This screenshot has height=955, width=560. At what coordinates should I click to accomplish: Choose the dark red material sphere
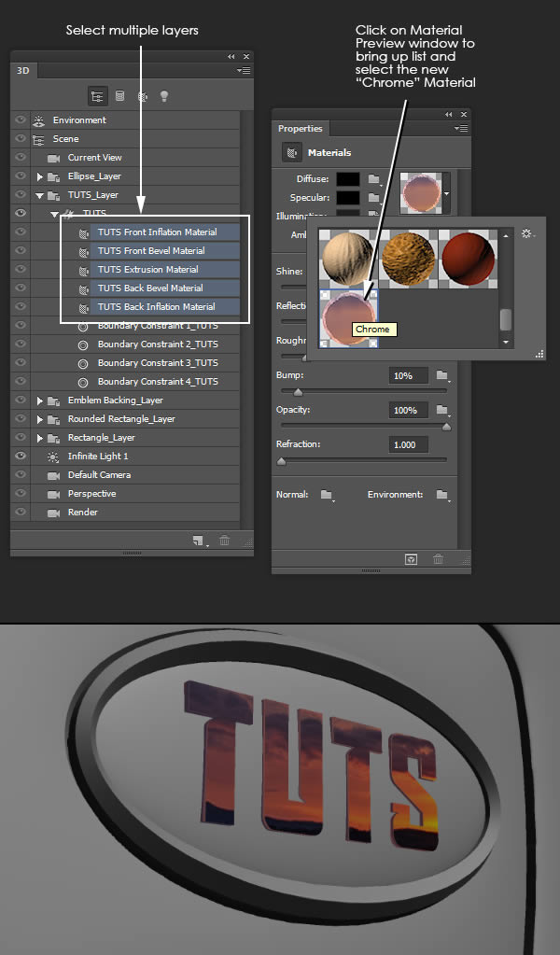[x=468, y=259]
